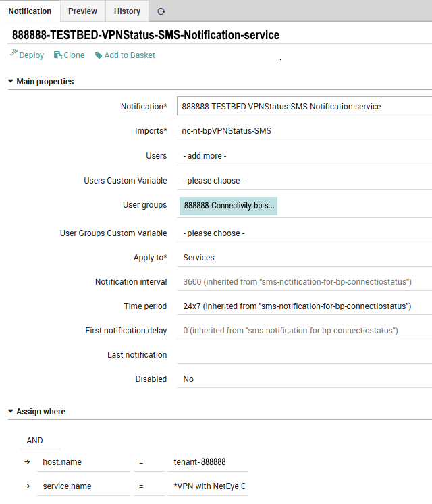Click the Notification name input field
The image size is (432, 504).
(x=304, y=106)
